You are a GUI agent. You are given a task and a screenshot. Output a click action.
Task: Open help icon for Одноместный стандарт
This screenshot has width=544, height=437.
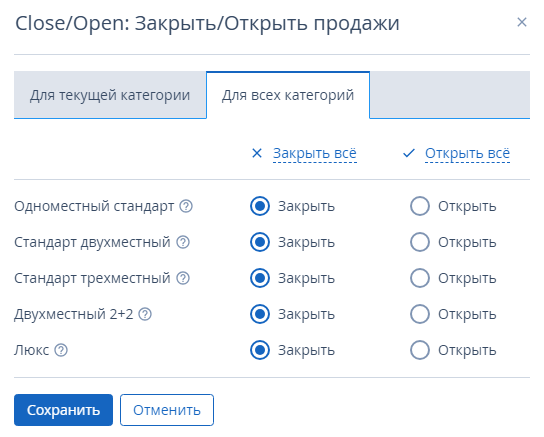point(186,206)
